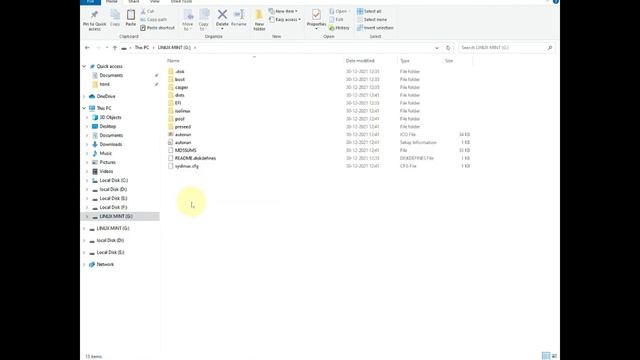This screenshot has height=360, width=640.
Task: Expand the OneDrive tree node
Action: click(84, 96)
